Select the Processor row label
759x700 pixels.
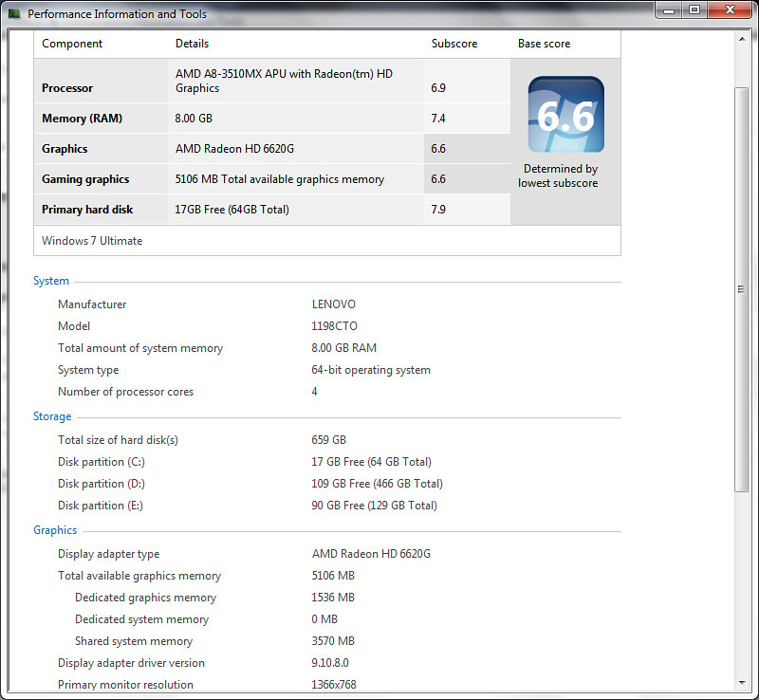point(67,88)
